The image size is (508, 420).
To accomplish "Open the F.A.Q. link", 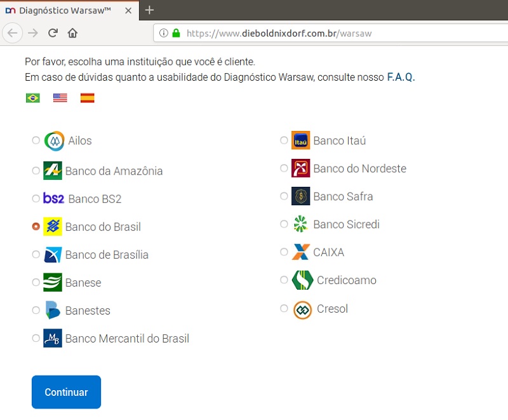I will [x=401, y=77].
